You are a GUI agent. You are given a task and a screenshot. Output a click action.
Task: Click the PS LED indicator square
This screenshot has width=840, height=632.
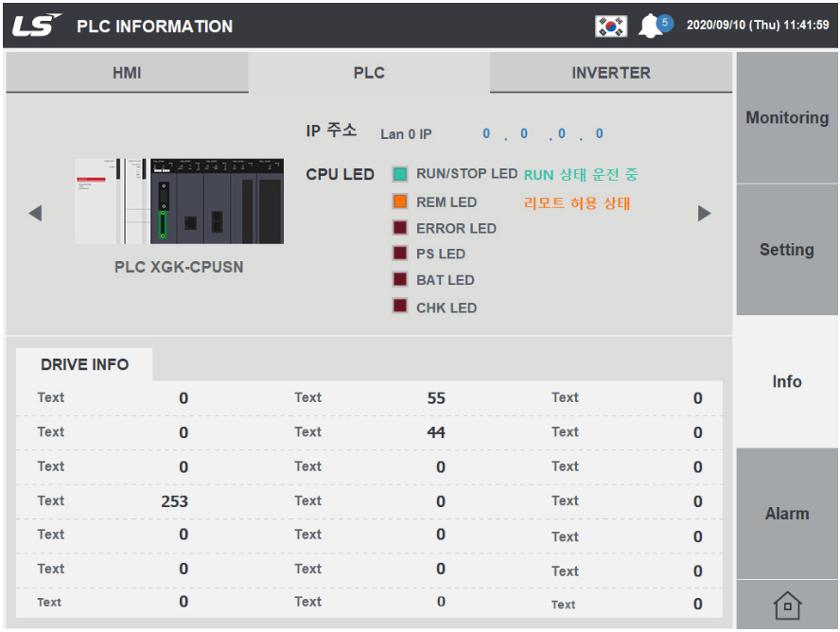399,254
